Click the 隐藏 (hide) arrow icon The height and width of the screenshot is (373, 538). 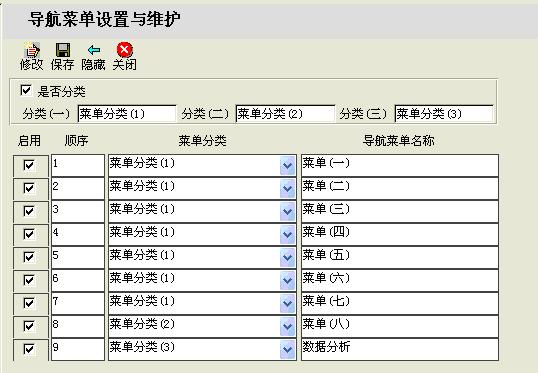(x=94, y=50)
